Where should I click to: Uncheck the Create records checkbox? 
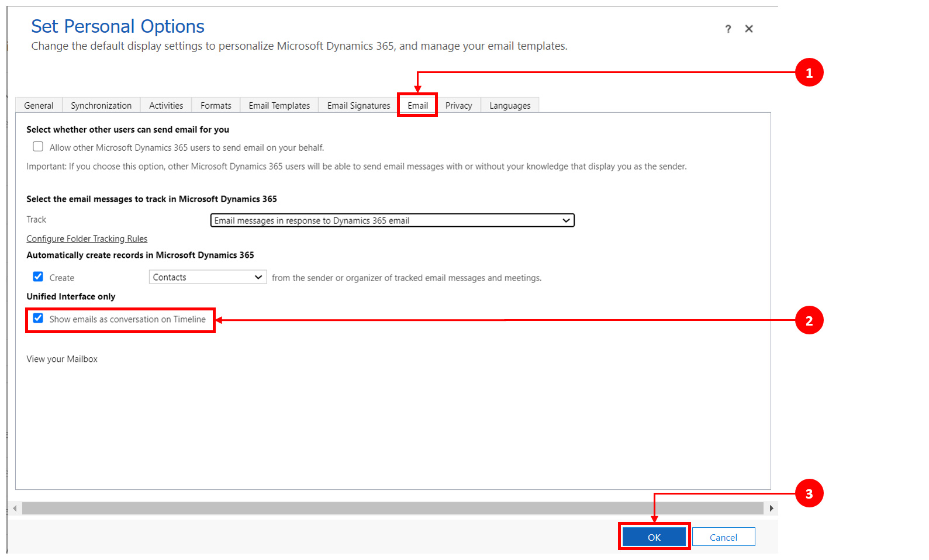tap(38, 276)
